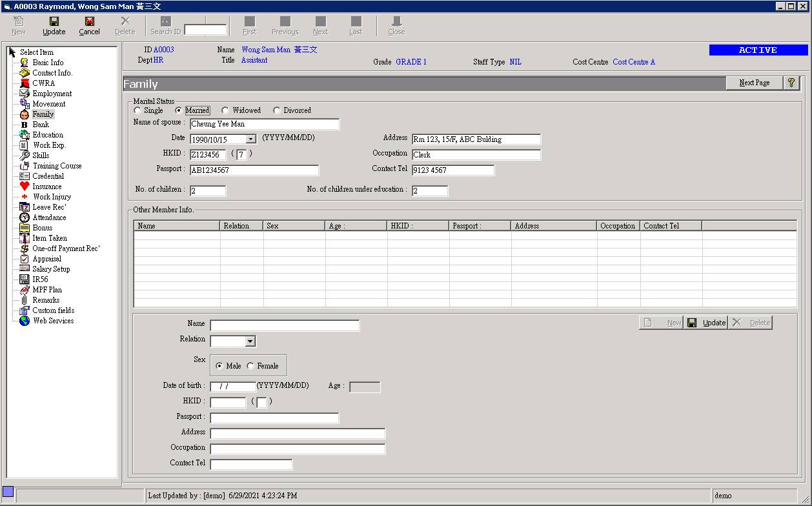Select the Credential card icon
812x506 pixels.
point(25,176)
